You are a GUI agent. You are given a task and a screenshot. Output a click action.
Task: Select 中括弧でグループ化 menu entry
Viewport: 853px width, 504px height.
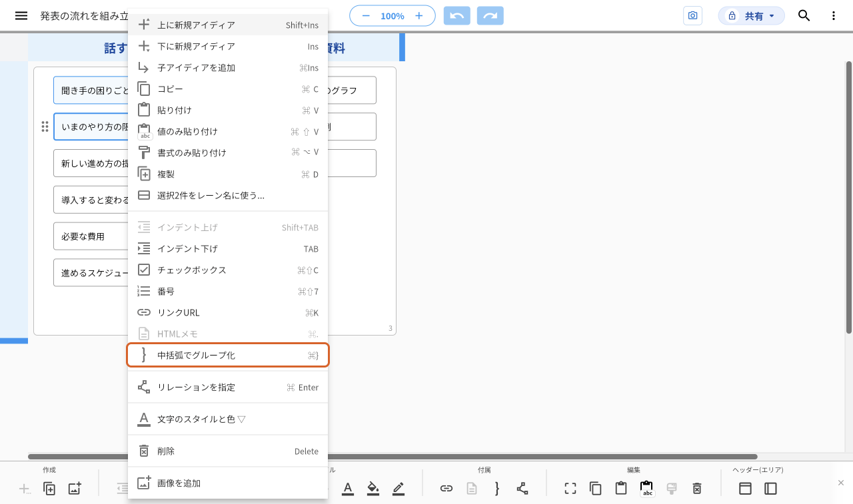click(x=228, y=355)
